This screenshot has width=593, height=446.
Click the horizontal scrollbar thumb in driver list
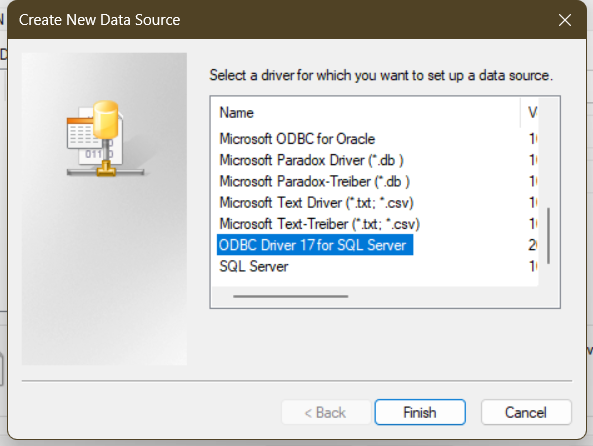coord(290,297)
